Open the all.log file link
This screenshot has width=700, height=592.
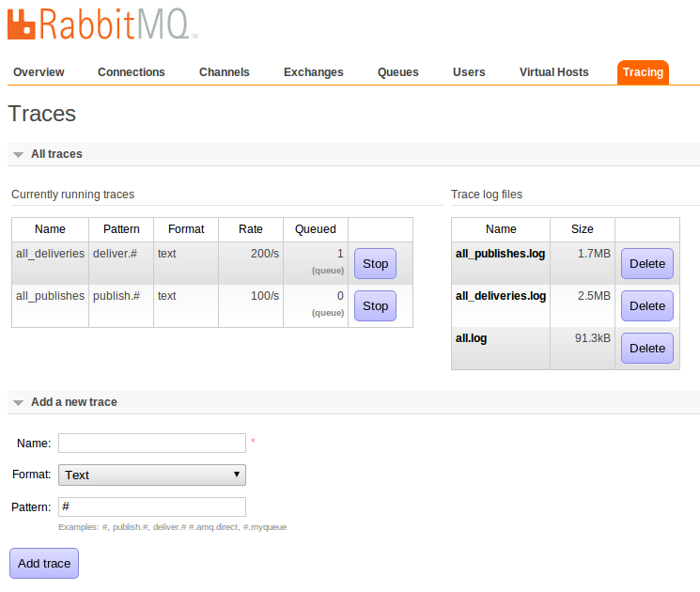471,338
